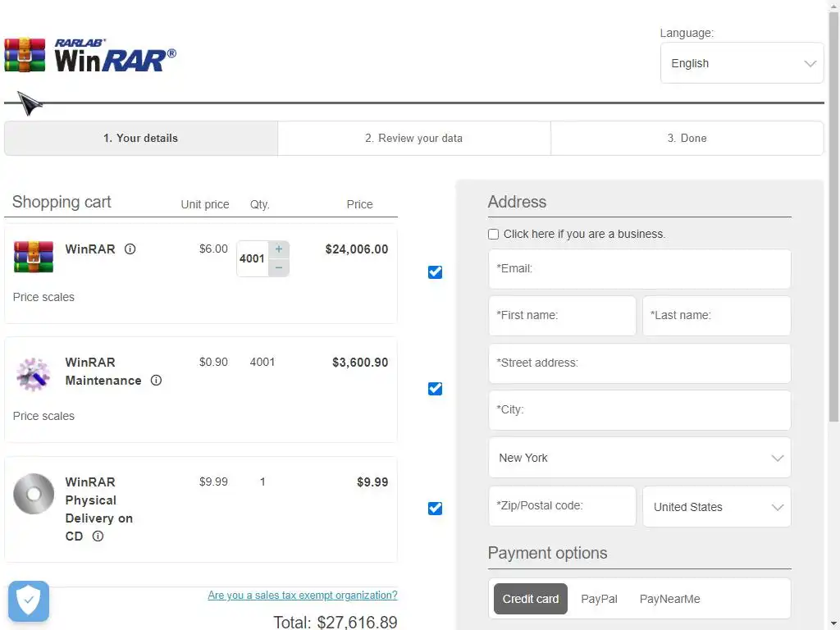Click the Street address input field
Image resolution: width=840 pixels, height=630 pixels.
click(640, 363)
